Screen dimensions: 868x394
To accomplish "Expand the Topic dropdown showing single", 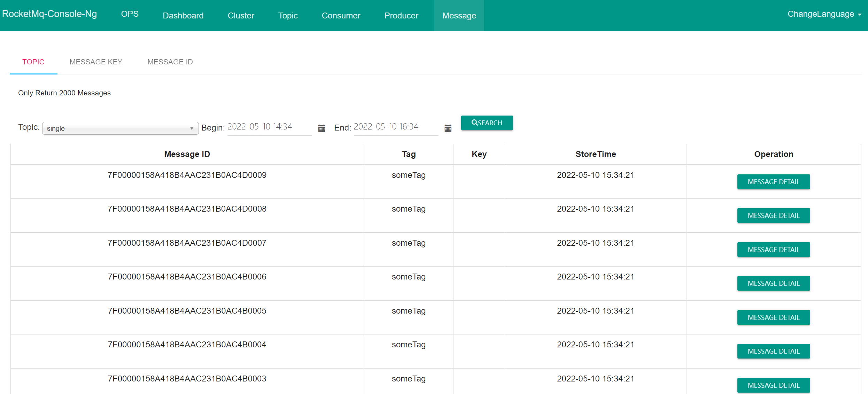I will (120, 128).
